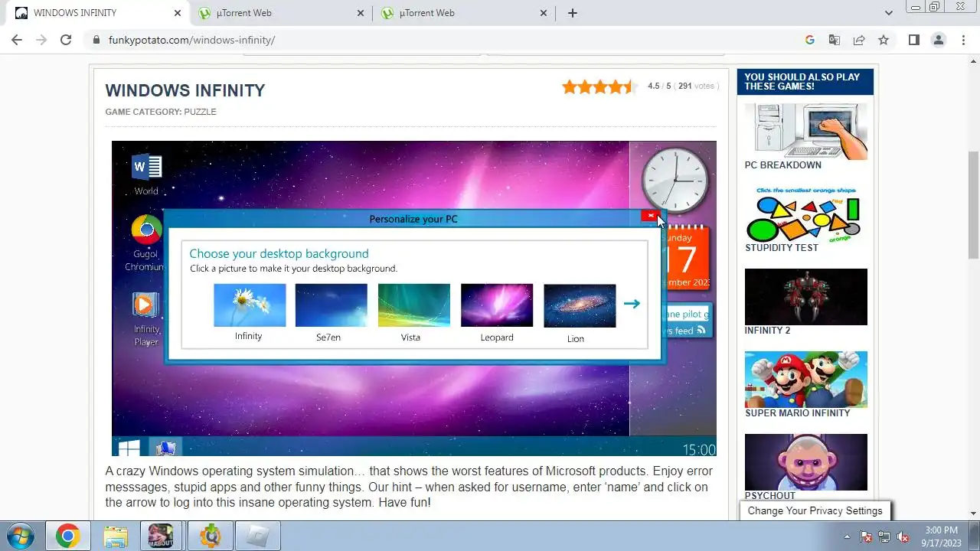Select the Lion galaxy background

click(x=580, y=305)
